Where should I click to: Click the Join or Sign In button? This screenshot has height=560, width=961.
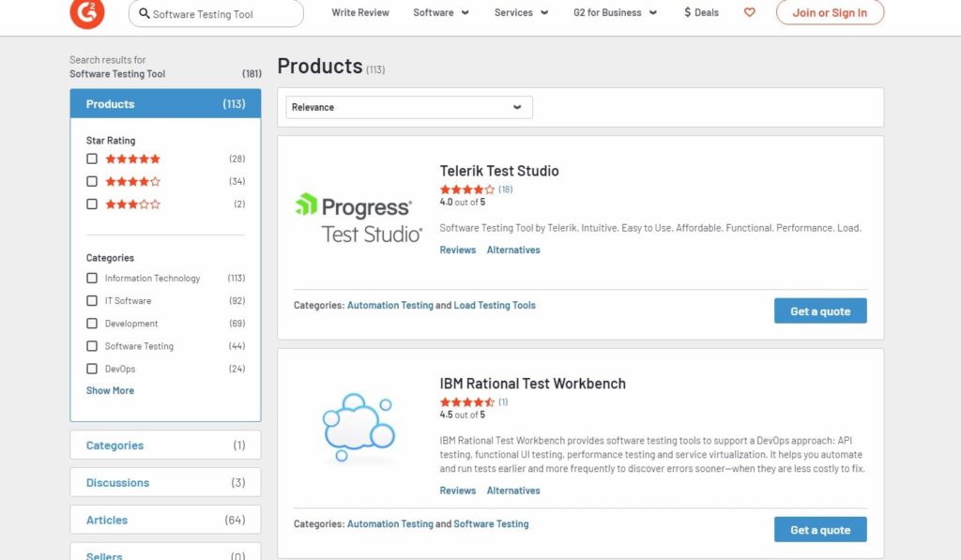(830, 13)
